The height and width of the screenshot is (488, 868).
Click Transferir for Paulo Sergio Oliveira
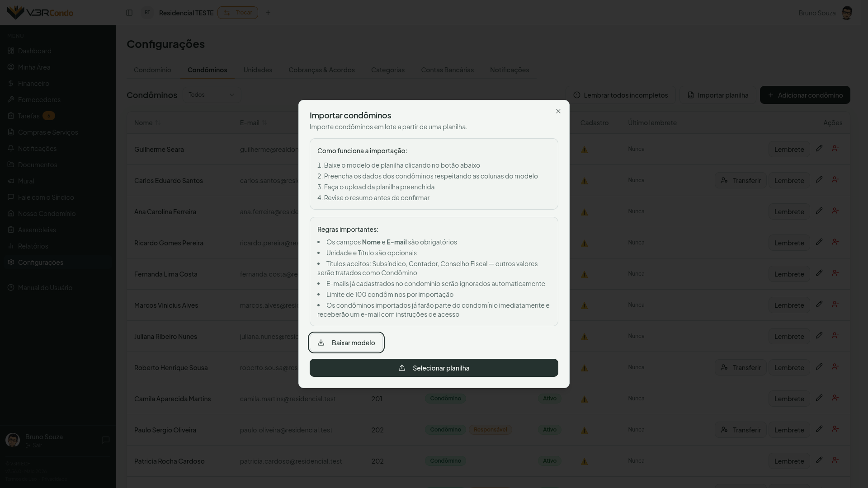741,430
